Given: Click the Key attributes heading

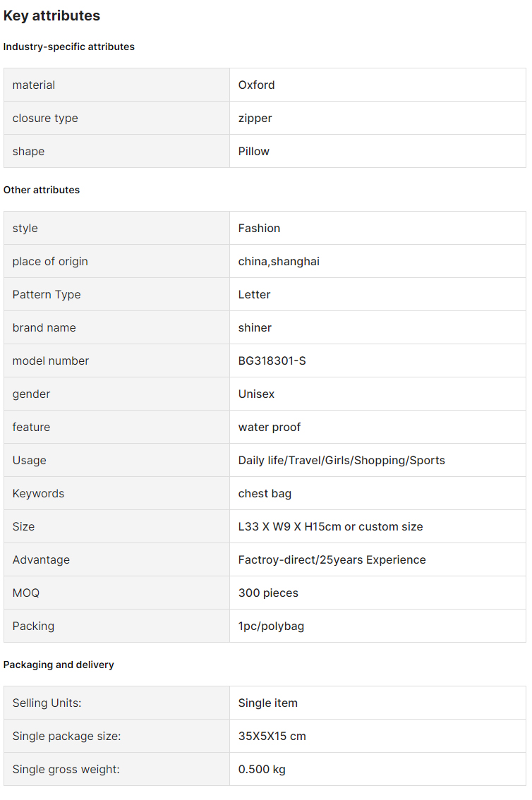Looking at the screenshot, I should click(52, 16).
